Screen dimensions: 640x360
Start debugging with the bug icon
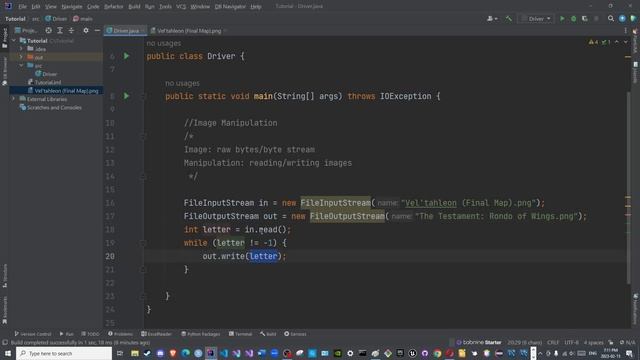pyautogui.click(x=573, y=19)
